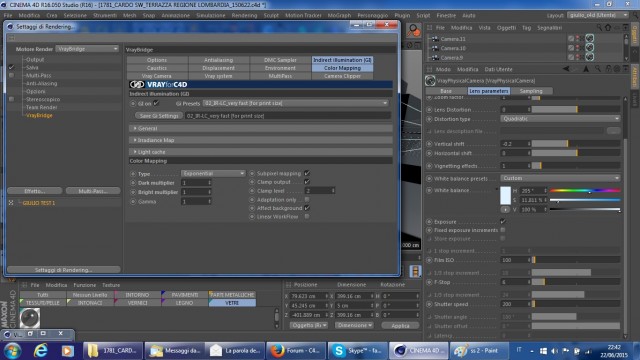
Task: Open the Color Mapping Type dropdown
Action: [x=213, y=173]
